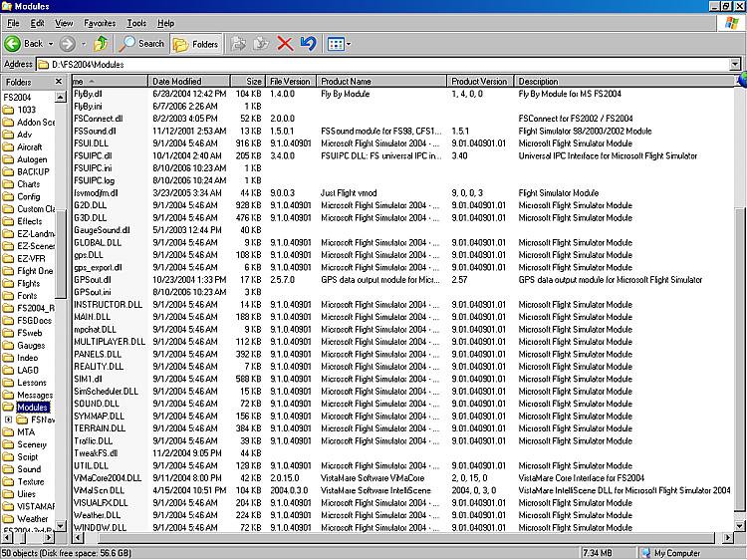This screenshot has height=560, width=747.
Task: Click file list horizontal scroll right arrow
Action: (728, 538)
